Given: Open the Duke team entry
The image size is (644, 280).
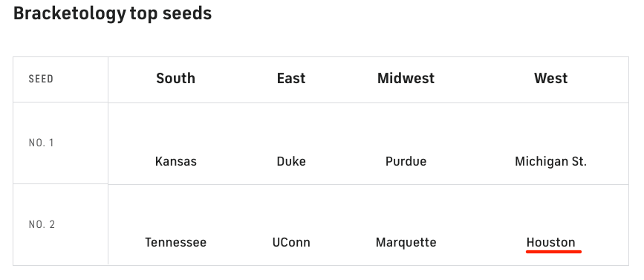Looking at the screenshot, I should [291, 161].
